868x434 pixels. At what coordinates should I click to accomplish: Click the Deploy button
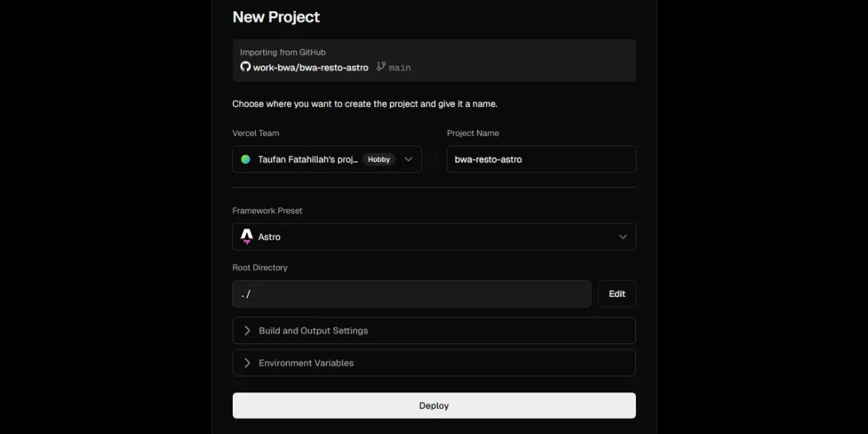click(x=434, y=405)
